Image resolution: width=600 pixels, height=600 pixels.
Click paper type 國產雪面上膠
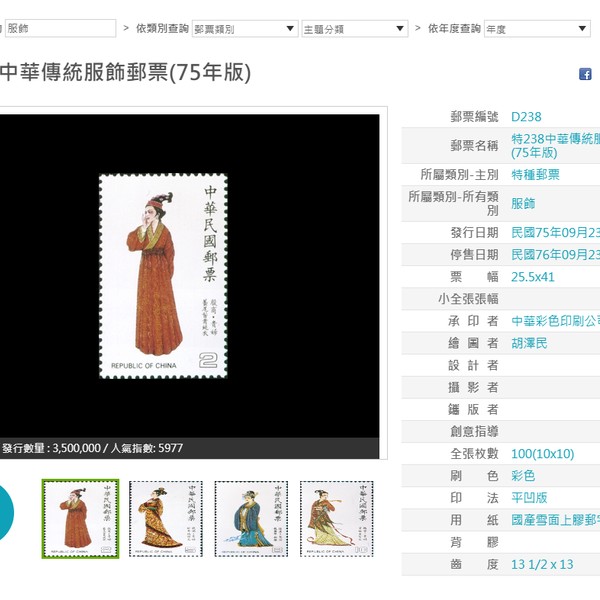(556, 520)
